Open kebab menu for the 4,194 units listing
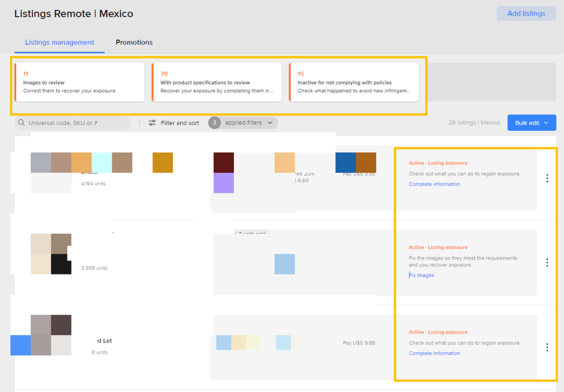Viewport: 564px width, 392px height. click(x=547, y=179)
